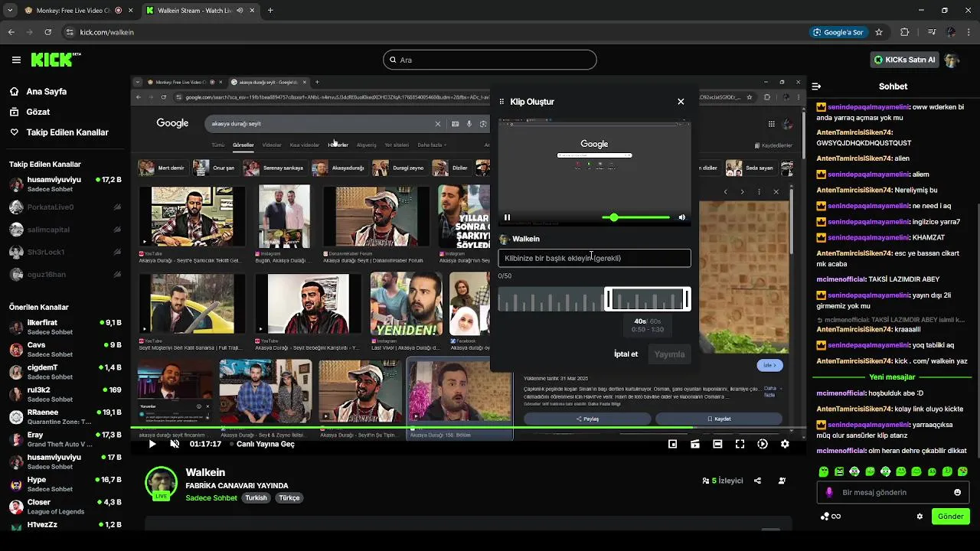Open Cavs recommended channel

click(x=65, y=350)
